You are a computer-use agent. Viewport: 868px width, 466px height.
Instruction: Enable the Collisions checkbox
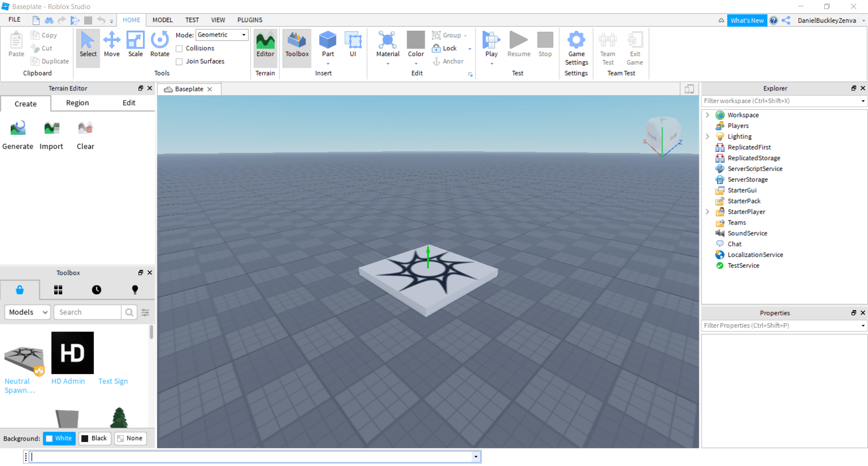click(179, 48)
